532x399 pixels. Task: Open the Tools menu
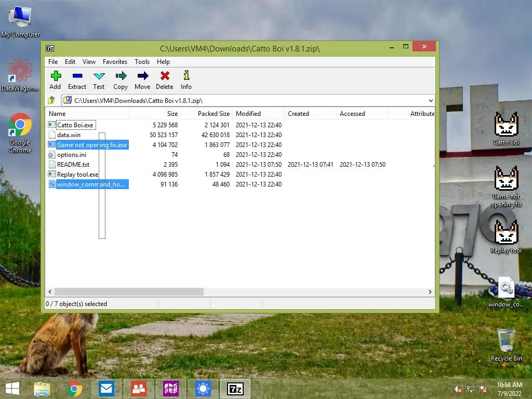tap(142, 62)
